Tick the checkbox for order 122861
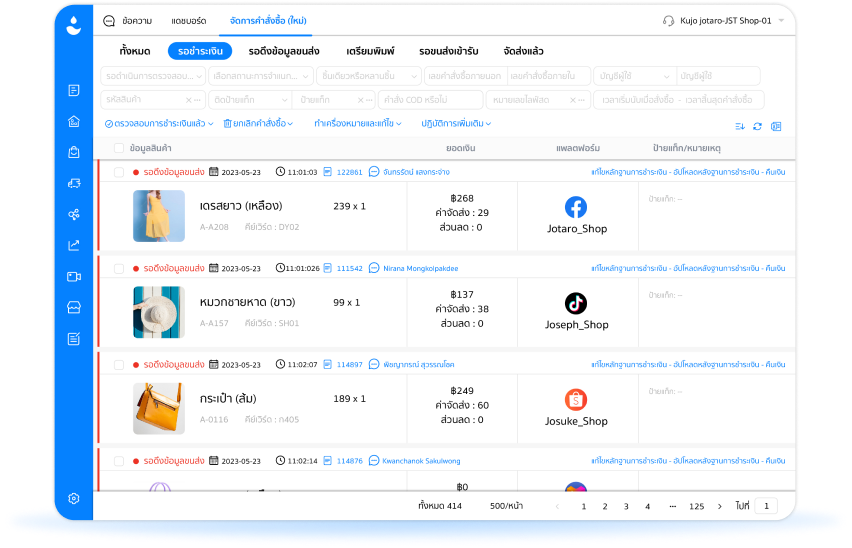852x548 pixels. [119, 172]
